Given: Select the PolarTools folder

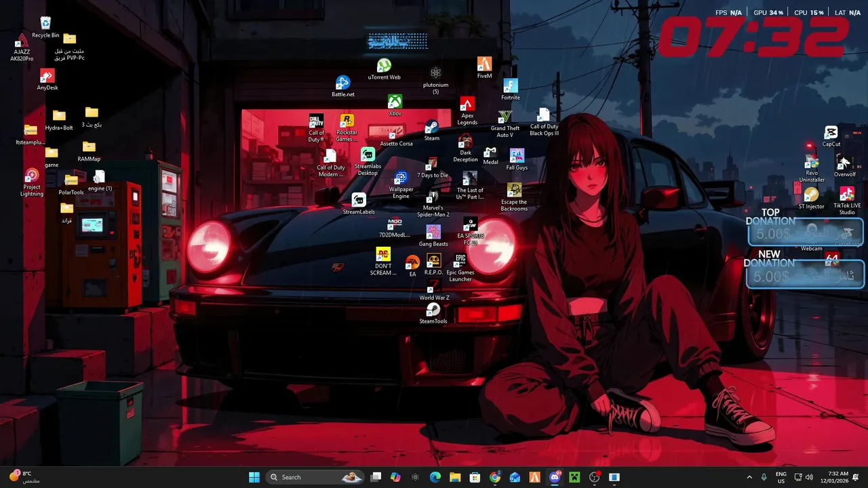Looking at the screenshot, I should (71, 184).
